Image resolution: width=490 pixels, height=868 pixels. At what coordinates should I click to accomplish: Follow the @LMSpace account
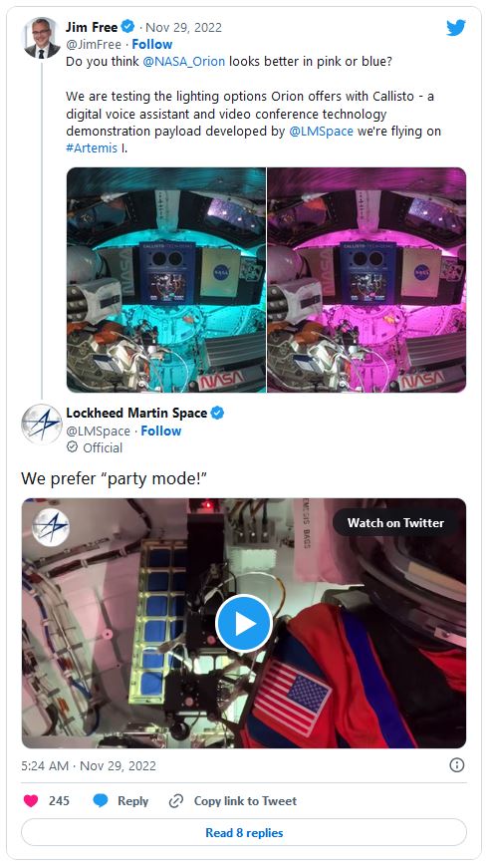pyautogui.click(x=161, y=431)
